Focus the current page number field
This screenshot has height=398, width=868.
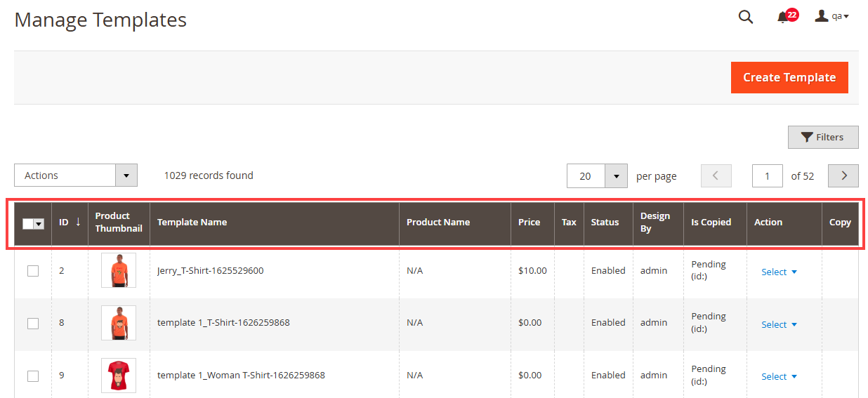tap(767, 176)
